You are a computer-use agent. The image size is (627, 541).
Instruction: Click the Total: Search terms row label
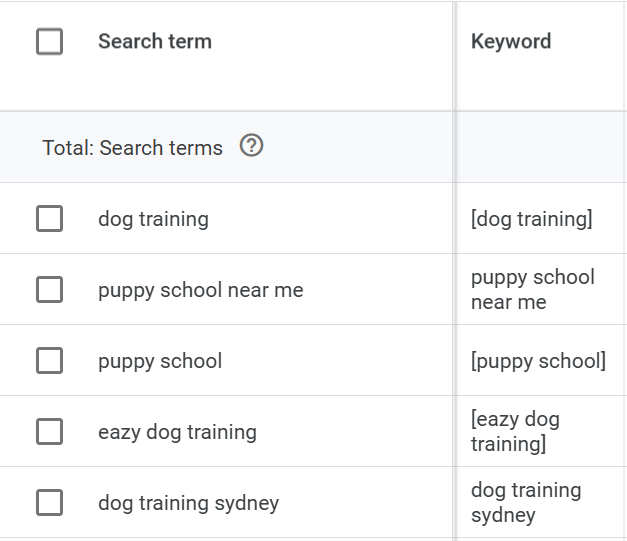[132, 148]
